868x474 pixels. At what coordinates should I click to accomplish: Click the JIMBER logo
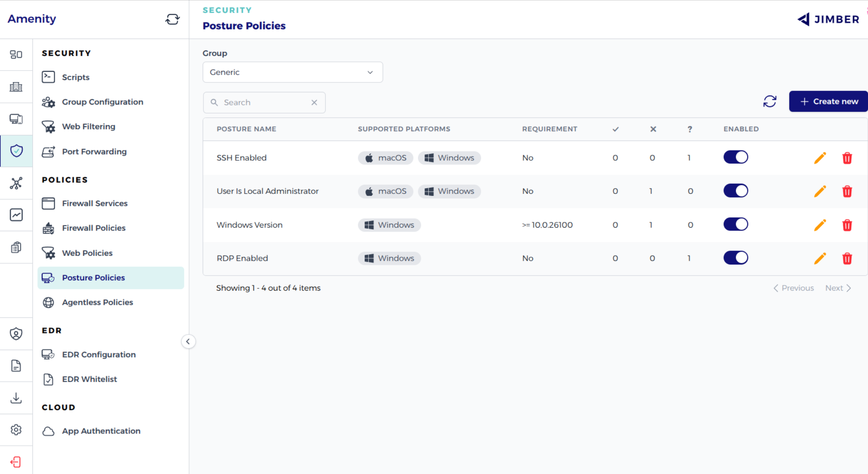[828, 19]
